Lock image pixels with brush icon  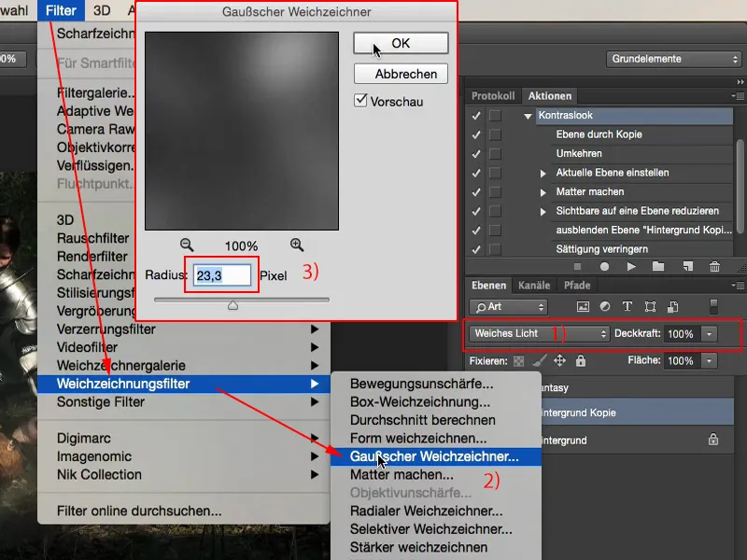tap(540, 361)
